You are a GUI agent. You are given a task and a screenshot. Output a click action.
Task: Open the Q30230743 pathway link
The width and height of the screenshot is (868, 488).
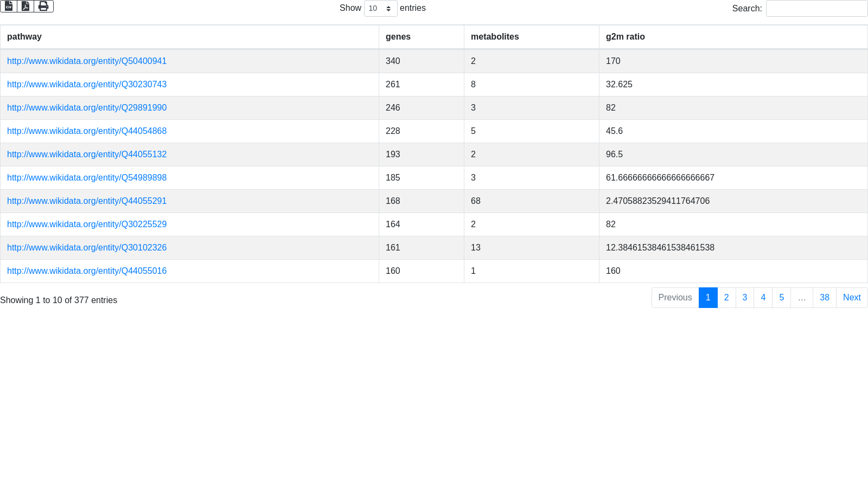[87, 85]
